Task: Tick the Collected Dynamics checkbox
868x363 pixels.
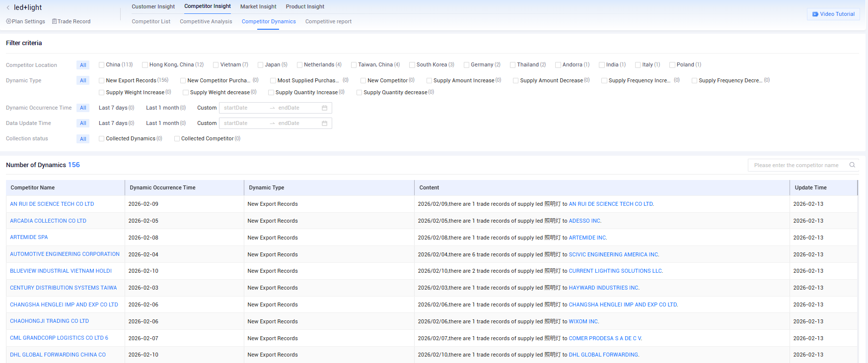Action: coord(101,139)
